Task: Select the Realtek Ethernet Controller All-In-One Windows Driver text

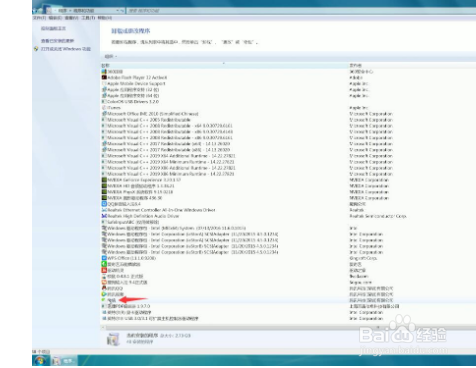Action: (x=161, y=210)
